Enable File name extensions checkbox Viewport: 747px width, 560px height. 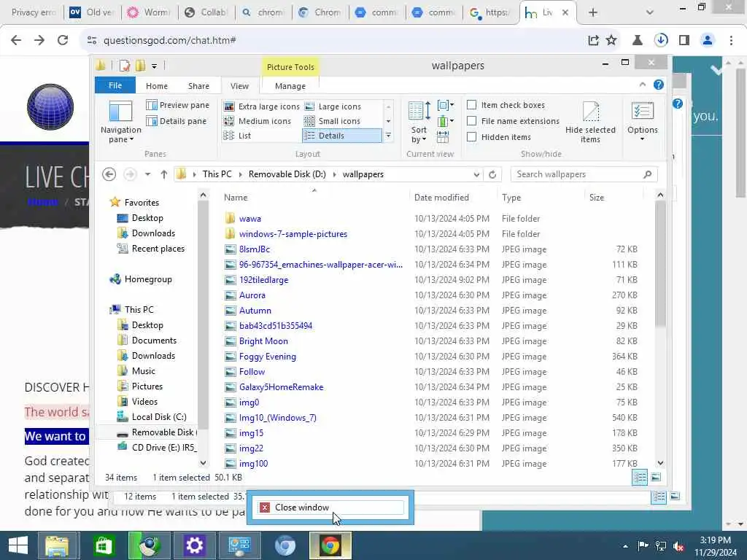coord(472,121)
